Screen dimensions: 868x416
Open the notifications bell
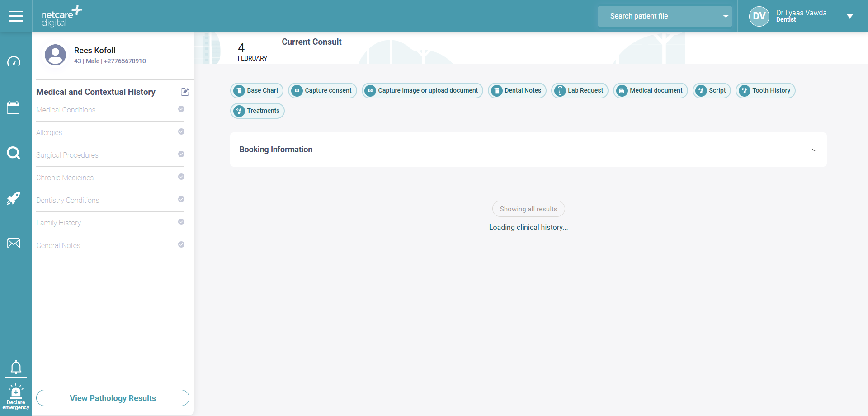(x=16, y=367)
